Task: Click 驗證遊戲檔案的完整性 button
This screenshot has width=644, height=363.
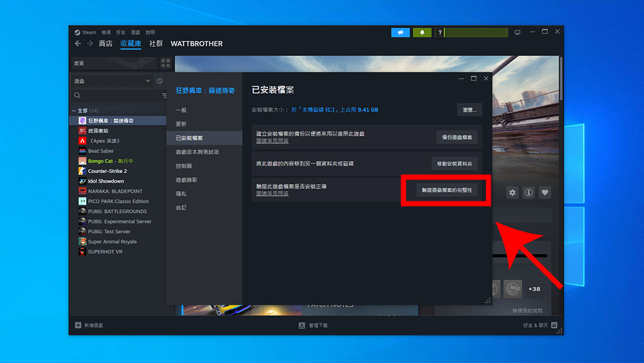Action: point(447,190)
